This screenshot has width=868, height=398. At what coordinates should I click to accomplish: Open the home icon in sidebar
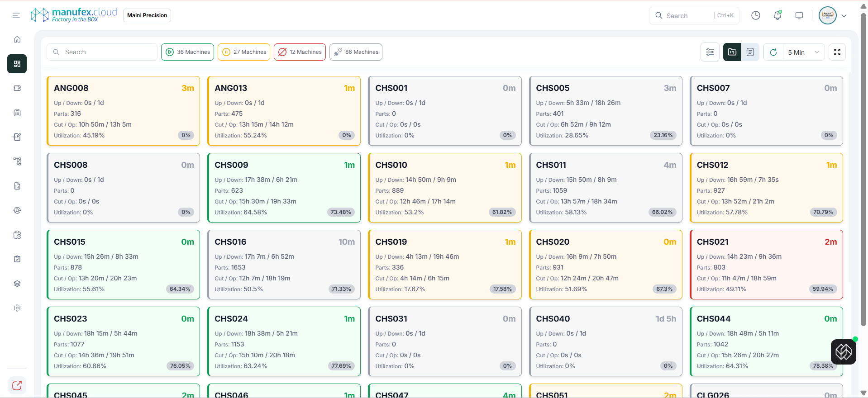point(17,39)
